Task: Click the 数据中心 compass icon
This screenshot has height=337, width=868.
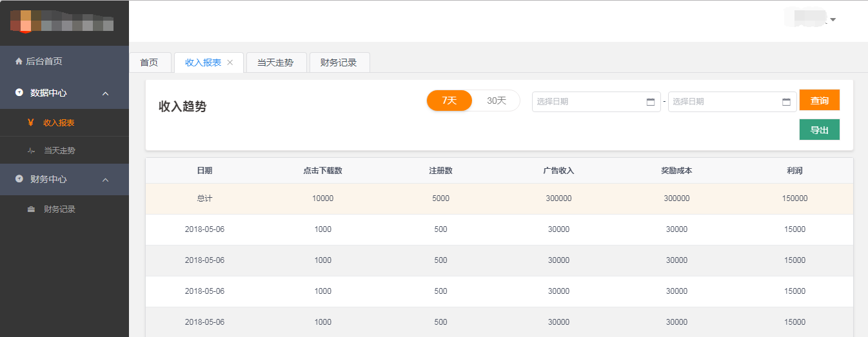Action: pos(19,93)
